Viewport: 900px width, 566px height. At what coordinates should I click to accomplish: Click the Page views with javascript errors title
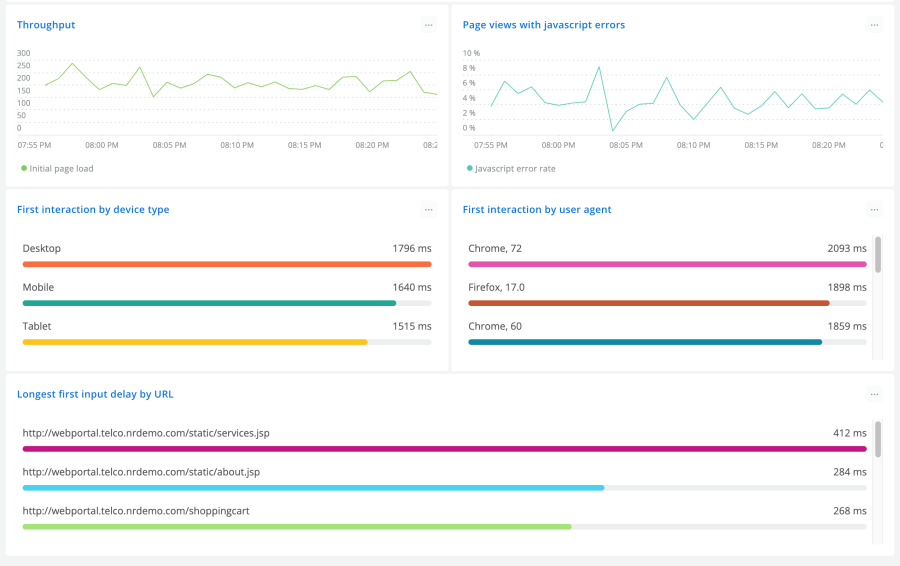[543, 25]
